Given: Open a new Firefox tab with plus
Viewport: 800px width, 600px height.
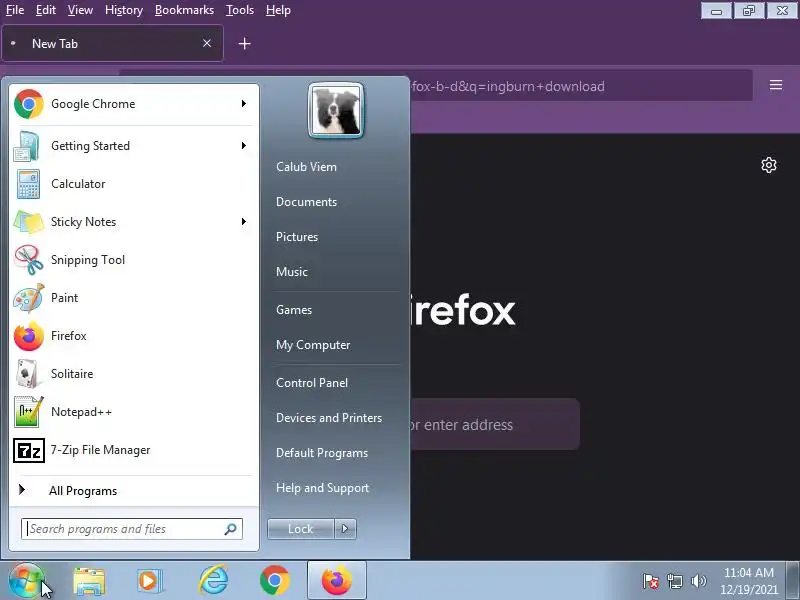Looking at the screenshot, I should coord(244,44).
